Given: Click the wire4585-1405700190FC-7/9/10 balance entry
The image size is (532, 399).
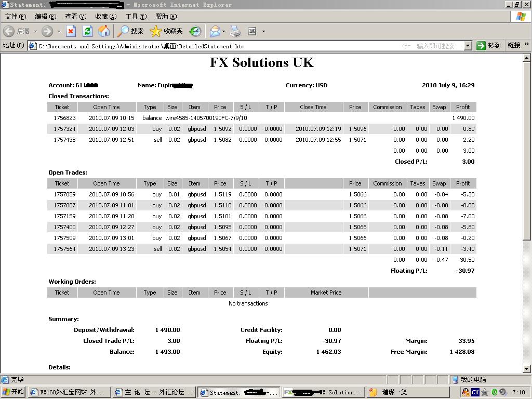Looking at the screenshot, I should (x=206, y=118).
